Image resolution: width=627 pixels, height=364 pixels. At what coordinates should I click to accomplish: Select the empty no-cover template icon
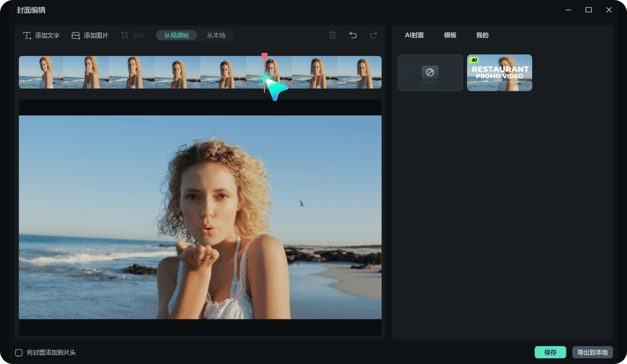click(430, 72)
